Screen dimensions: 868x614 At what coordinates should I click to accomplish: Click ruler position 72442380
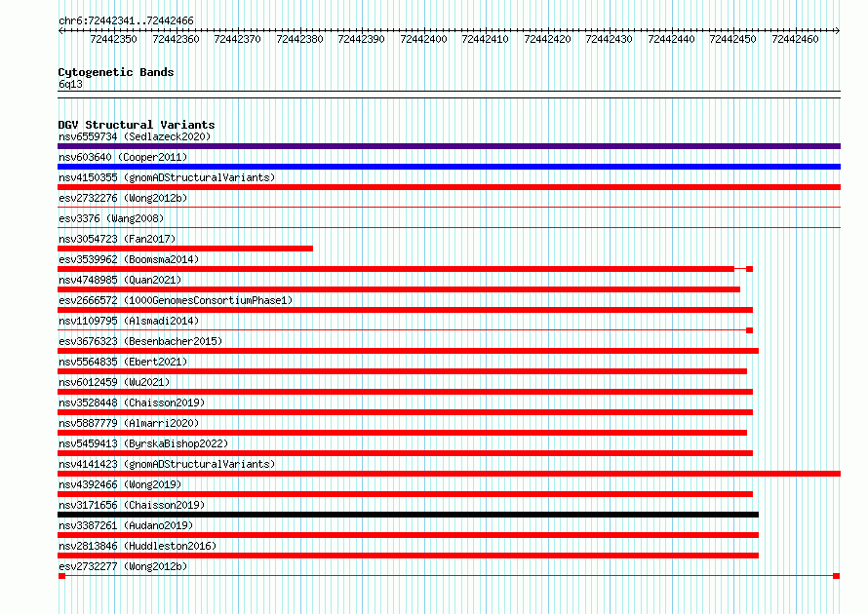click(x=299, y=39)
